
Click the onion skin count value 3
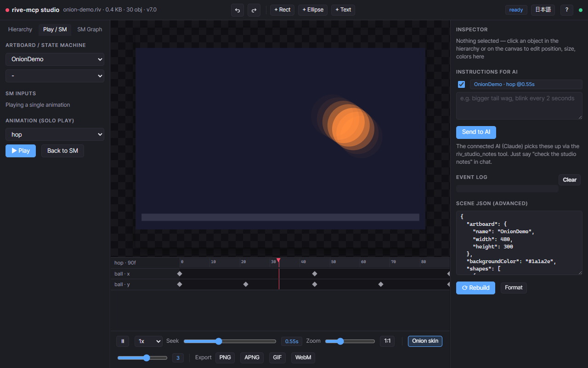point(178,358)
